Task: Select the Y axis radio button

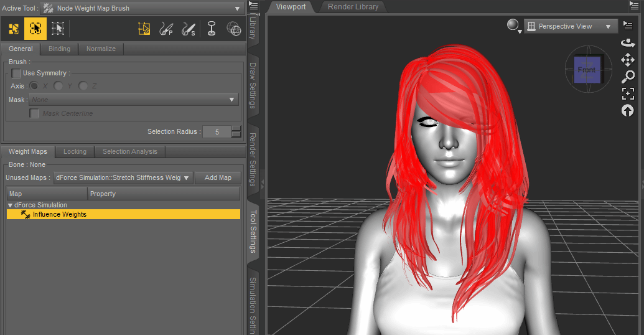Action: click(58, 85)
